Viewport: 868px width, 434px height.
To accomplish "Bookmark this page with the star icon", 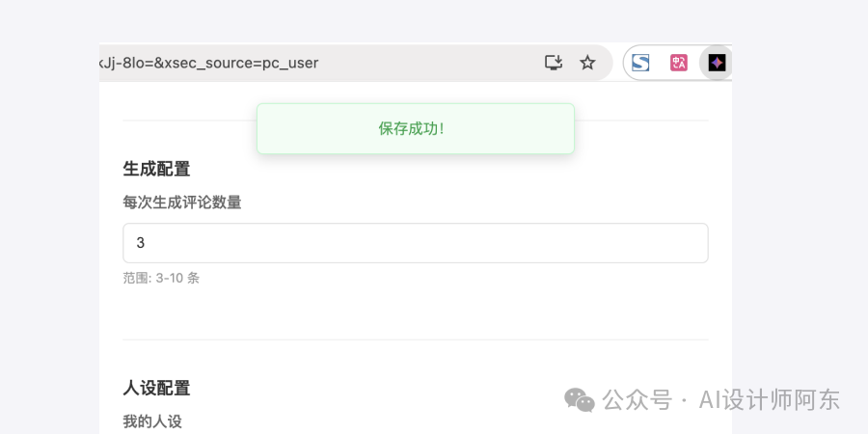I will 587,63.
